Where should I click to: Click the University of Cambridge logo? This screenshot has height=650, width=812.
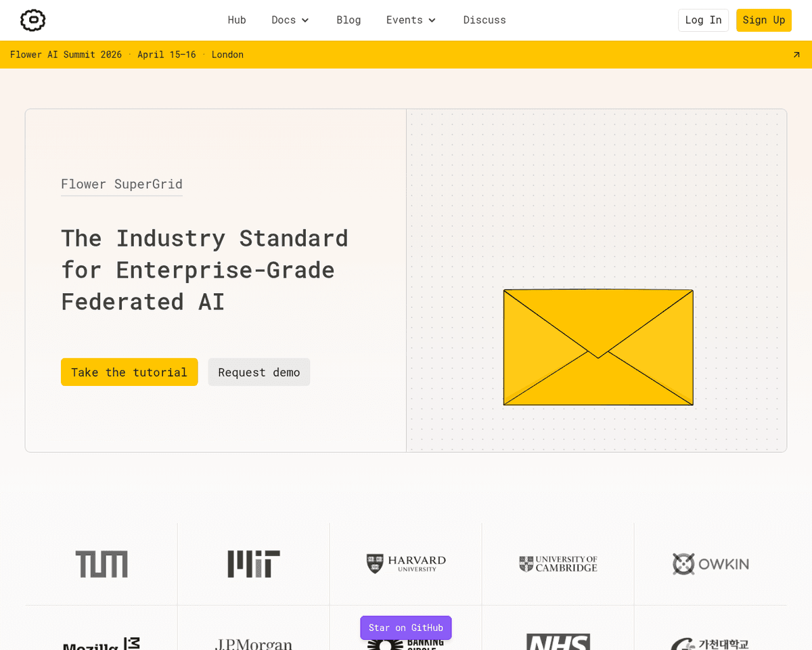pyautogui.click(x=558, y=564)
